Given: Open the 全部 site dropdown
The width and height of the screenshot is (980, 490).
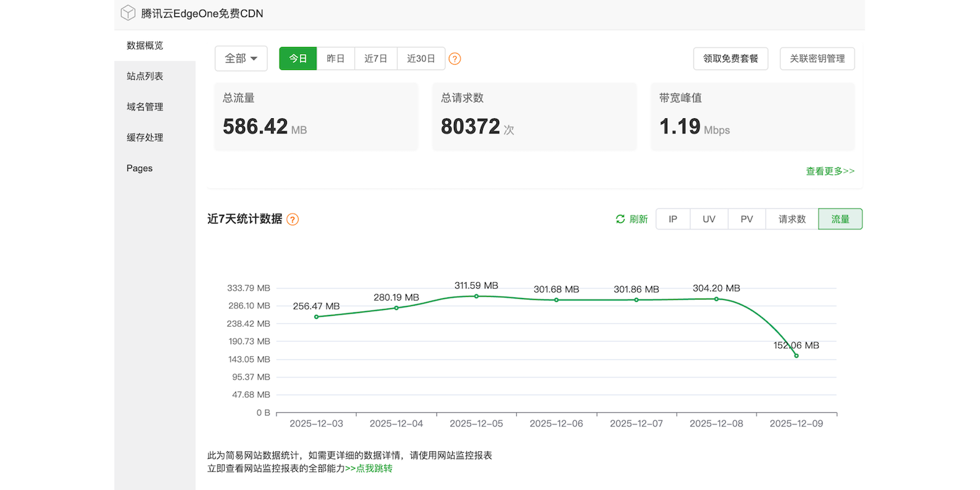Looking at the screenshot, I should pos(241,59).
